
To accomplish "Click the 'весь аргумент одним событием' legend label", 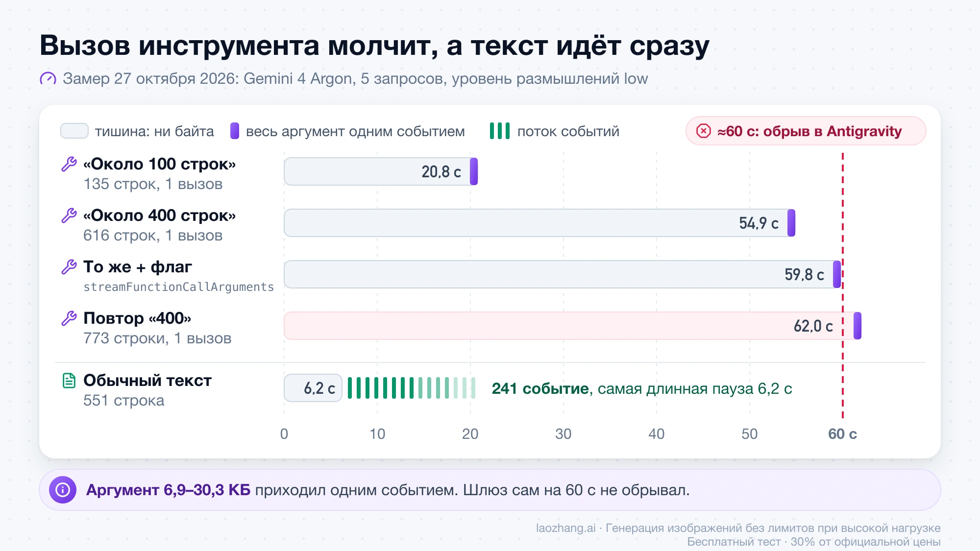I will (x=355, y=131).
